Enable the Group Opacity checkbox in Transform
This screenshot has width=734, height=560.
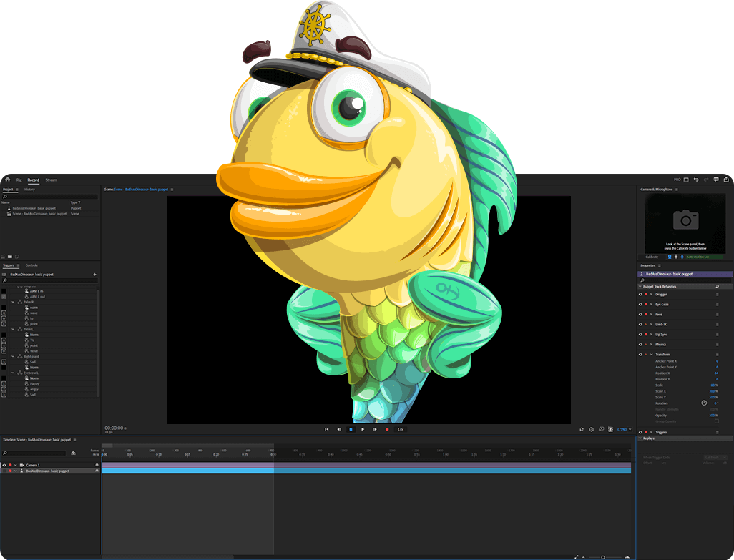click(716, 421)
